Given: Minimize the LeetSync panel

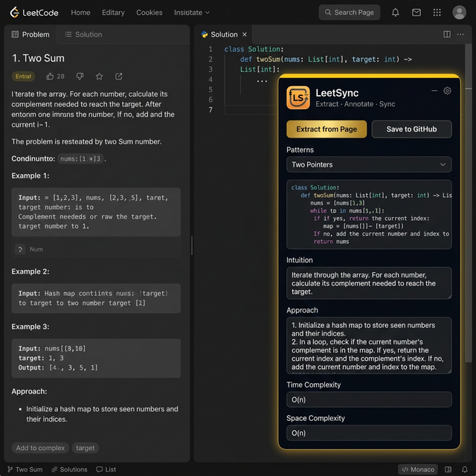Looking at the screenshot, I should [x=434, y=91].
